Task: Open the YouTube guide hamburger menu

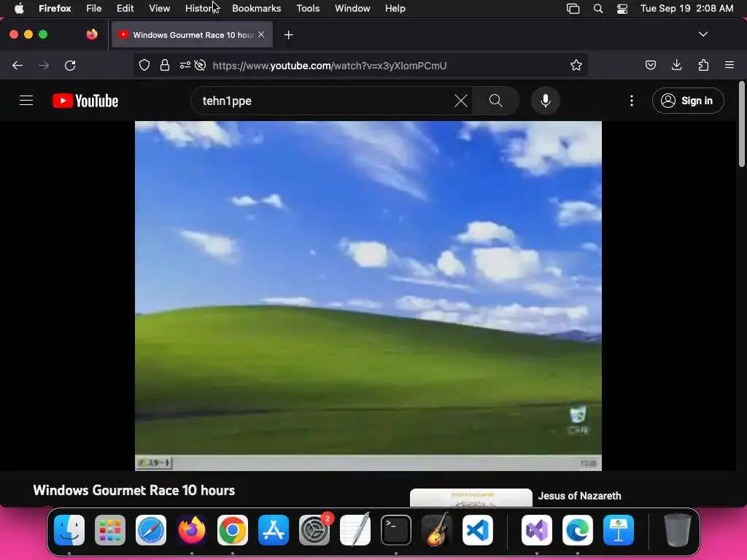Action: click(26, 101)
